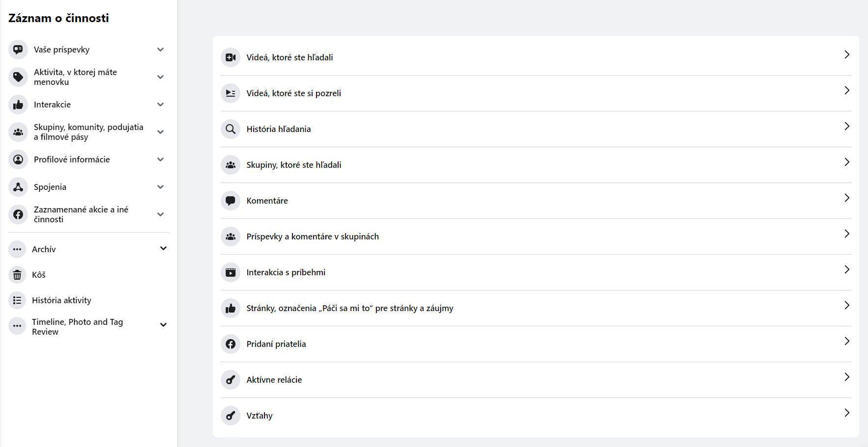This screenshot has width=868, height=447.
Task: Expand the Profilové informácie section chevron
Action: [x=160, y=159]
